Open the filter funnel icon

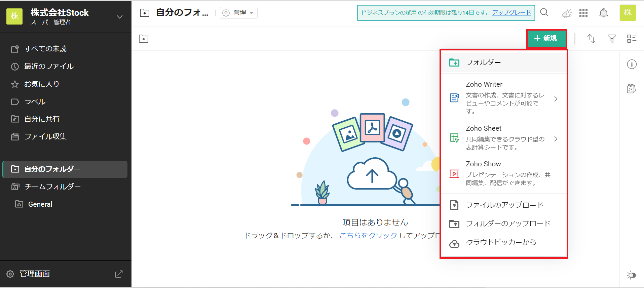click(612, 39)
